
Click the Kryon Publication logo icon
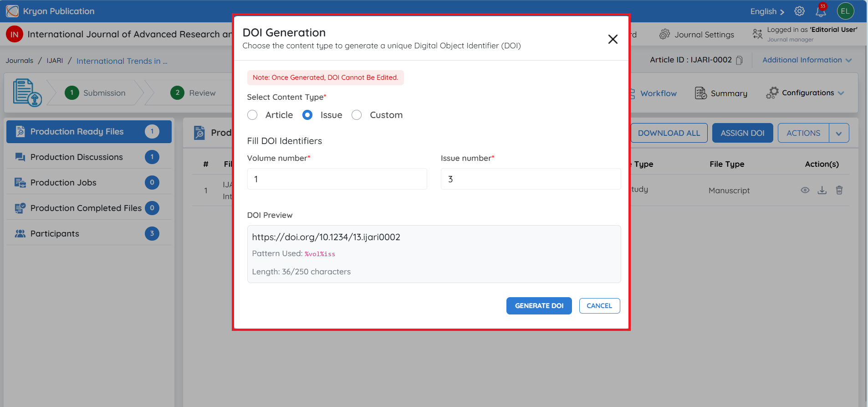[12, 11]
